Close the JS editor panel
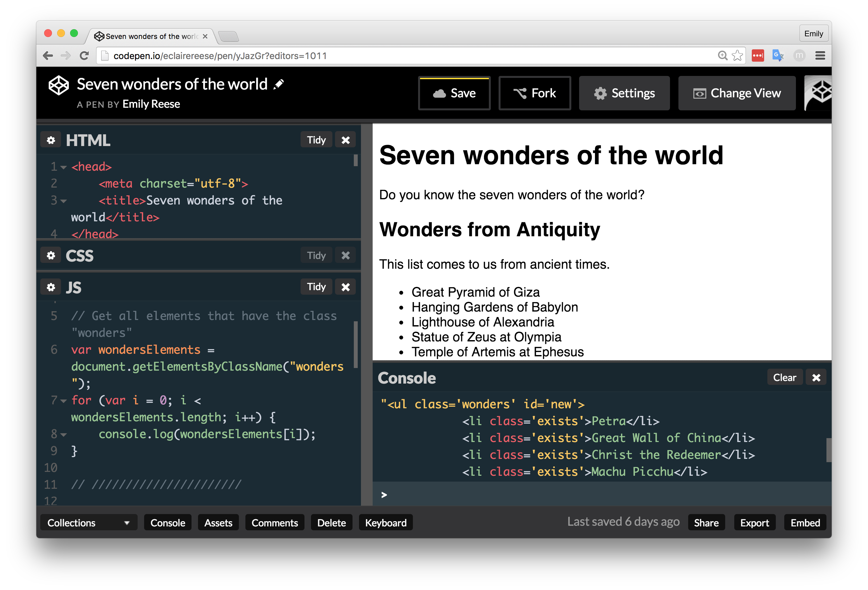 345,287
